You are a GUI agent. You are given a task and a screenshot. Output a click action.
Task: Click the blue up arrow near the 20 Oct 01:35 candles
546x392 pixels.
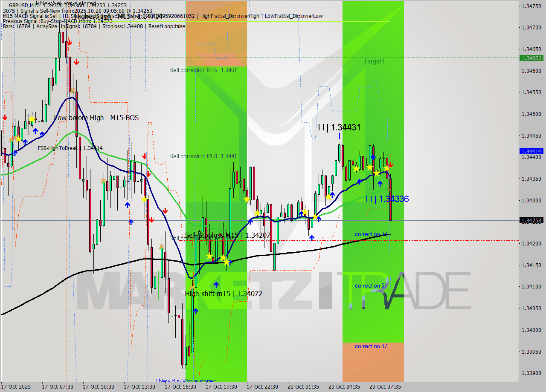(x=312, y=238)
